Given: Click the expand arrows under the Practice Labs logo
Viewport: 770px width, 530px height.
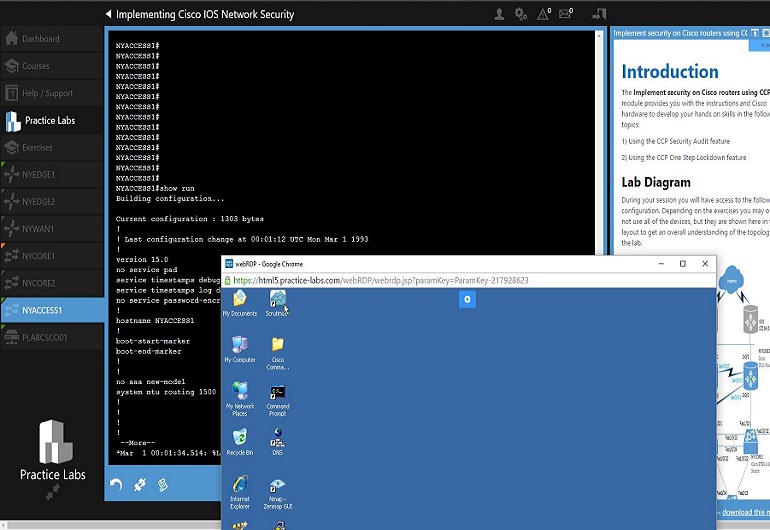Looking at the screenshot, I should (53, 492).
